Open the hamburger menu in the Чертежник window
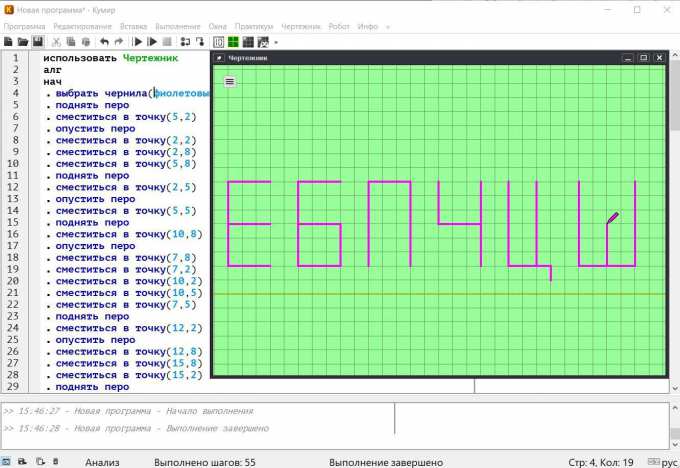This screenshot has height=468, width=680. click(230, 81)
